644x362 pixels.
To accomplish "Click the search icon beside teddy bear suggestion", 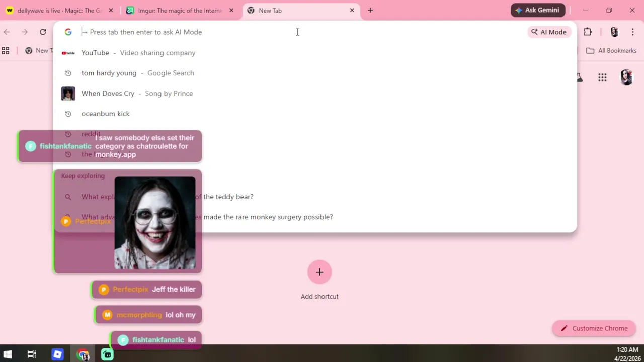I will coord(68,197).
